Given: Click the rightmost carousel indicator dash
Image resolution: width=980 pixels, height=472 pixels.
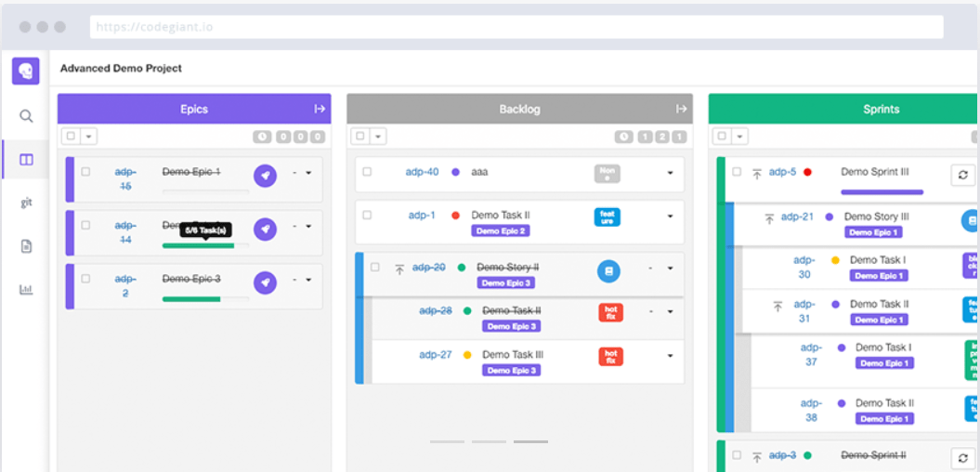Looking at the screenshot, I should click(530, 442).
